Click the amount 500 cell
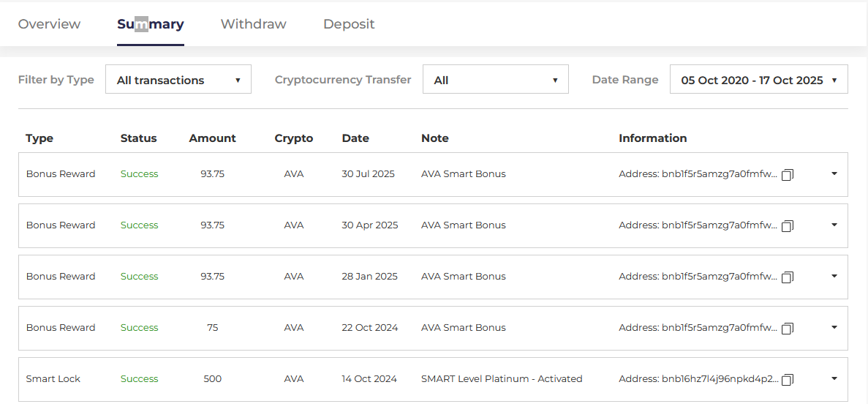Image resolution: width=868 pixels, height=404 pixels. [213, 379]
